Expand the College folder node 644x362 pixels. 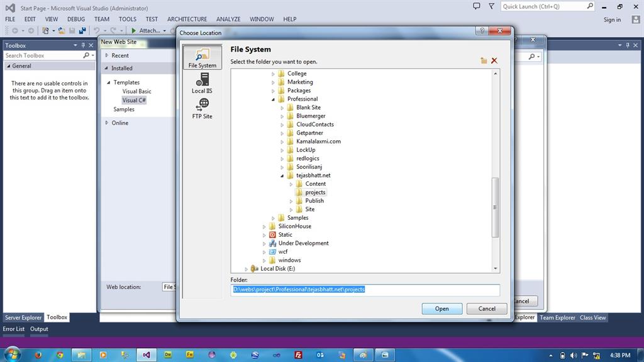273,74
